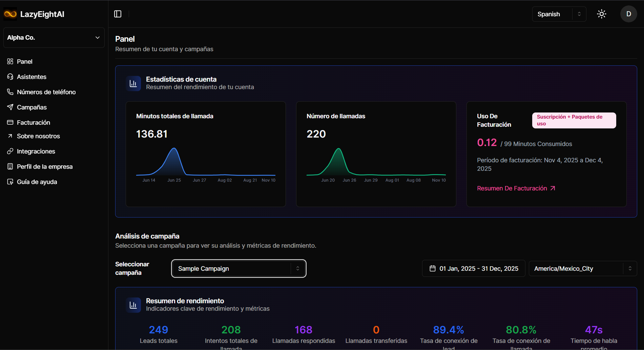Click the Campañas paper plane icon
Image resolution: width=644 pixels, height=350 pixels.
(10, 107)
